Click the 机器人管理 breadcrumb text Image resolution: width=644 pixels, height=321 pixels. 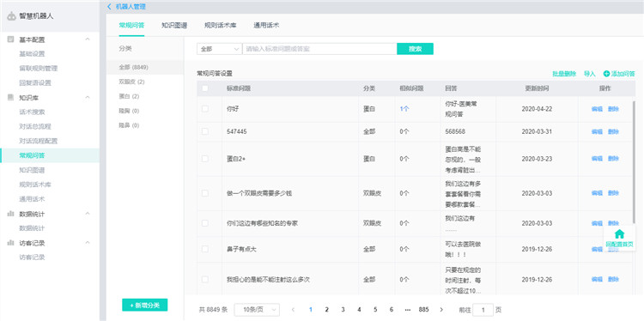(131, 7)
